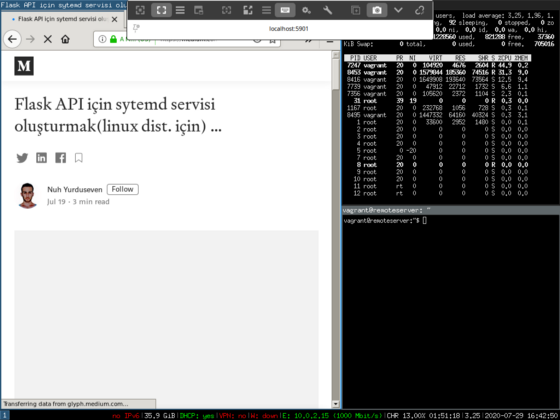This screenshot has height=420, width=560.
Task: Click the Medium M logo
Action: point(24,66)
